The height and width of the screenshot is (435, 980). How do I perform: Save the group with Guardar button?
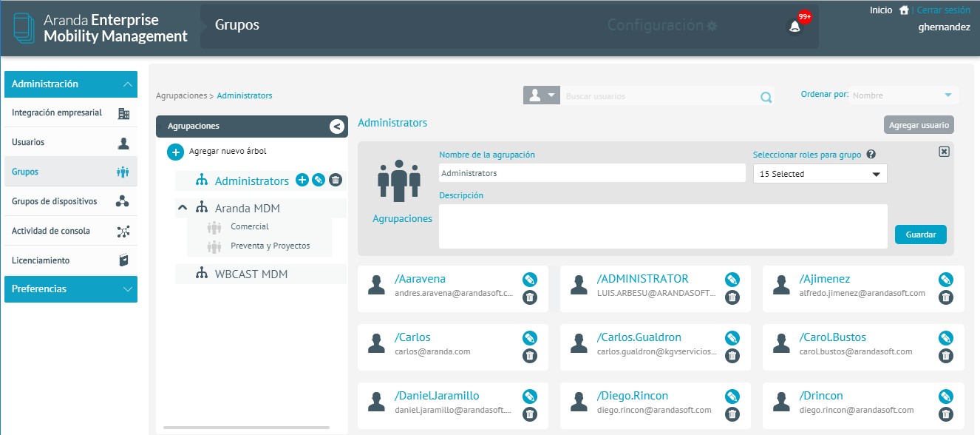[x=921, y=235]
